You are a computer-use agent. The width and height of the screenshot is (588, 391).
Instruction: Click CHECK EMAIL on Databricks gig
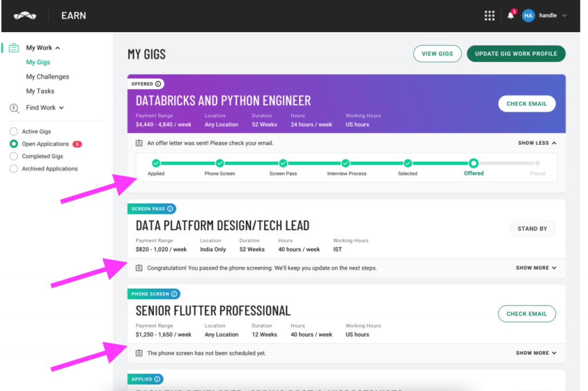527,104
